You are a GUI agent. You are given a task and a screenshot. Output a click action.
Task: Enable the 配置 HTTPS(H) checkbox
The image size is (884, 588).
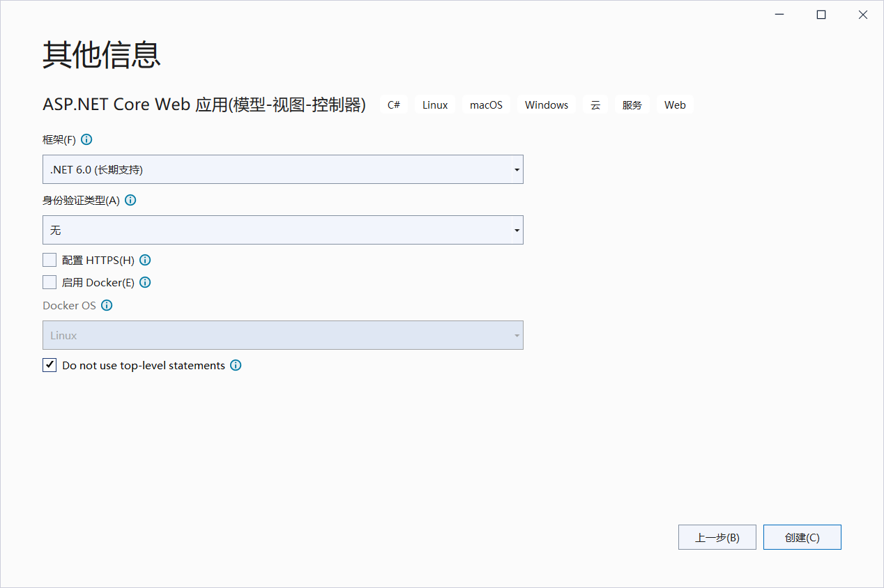49,260
